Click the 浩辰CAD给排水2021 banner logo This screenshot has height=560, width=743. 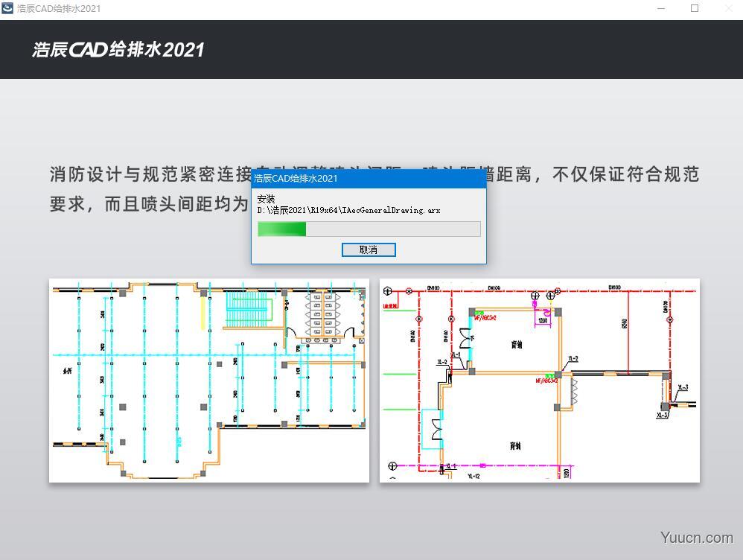[x=118, y=49]
